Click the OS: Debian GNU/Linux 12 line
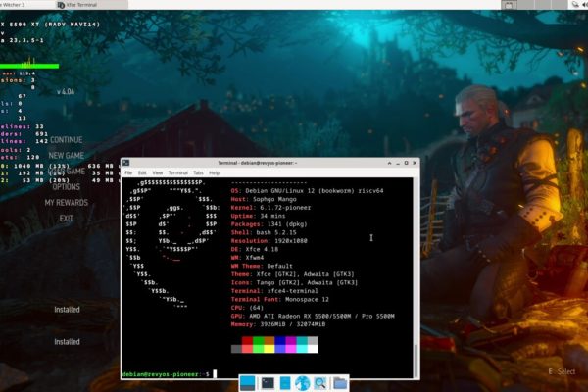The image size is (588, 392). tap(307, 191)
